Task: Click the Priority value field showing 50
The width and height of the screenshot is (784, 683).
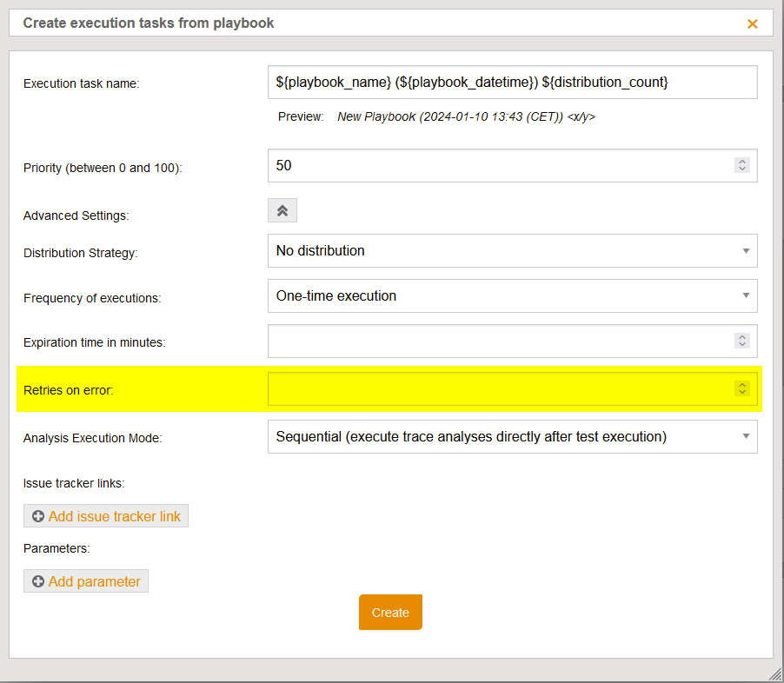Action: pos(495,165)
